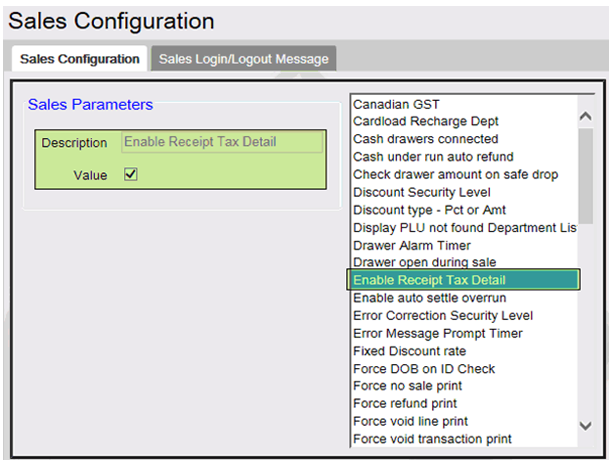Image resolution: width=609 pixels, height=462 pixels.
Task: Select Cardload Recharge Dept parameter
Action: (x=425, y=121)
